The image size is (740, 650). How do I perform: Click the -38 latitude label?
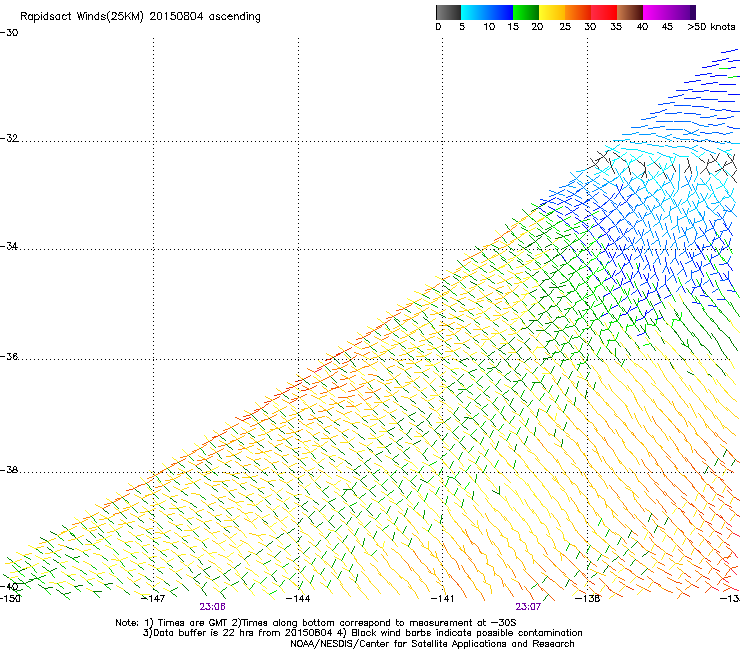9,470
